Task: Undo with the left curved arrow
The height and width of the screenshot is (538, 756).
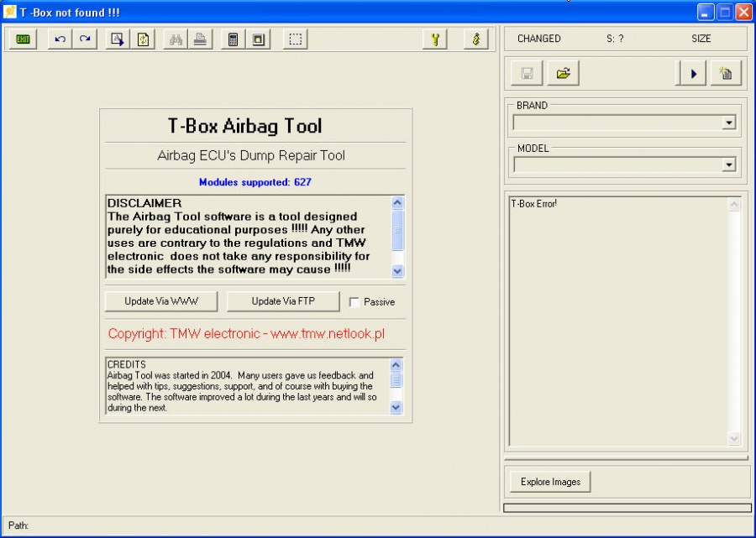Action: (x=60, y=39)
